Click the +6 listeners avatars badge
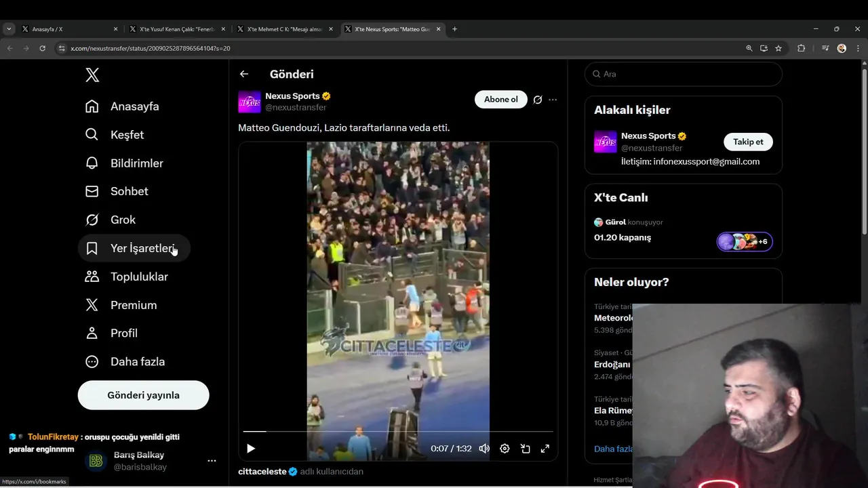 [745, 242]
